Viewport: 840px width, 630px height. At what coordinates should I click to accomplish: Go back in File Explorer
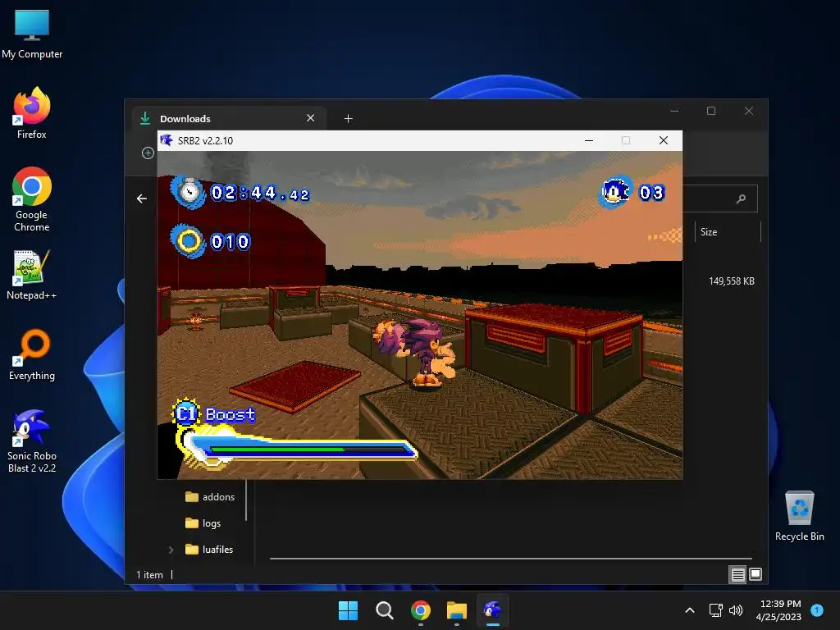[x=142, y=199]
